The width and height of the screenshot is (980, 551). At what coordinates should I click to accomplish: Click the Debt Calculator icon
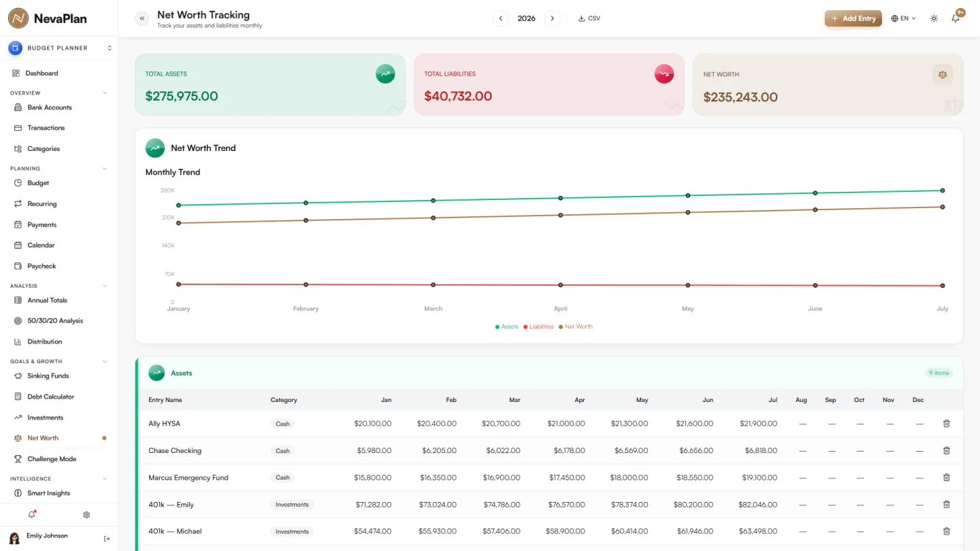[18, 397]
